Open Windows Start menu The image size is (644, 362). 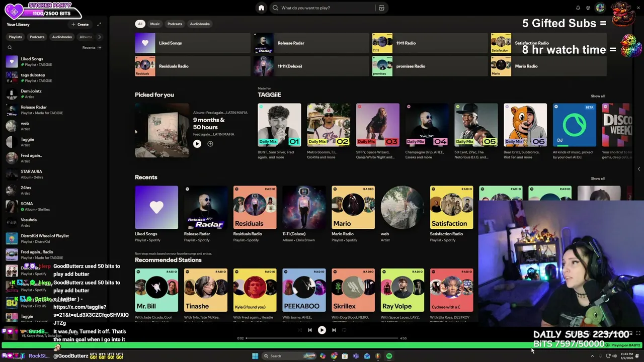pyautogui.click(x=255, y=356)
